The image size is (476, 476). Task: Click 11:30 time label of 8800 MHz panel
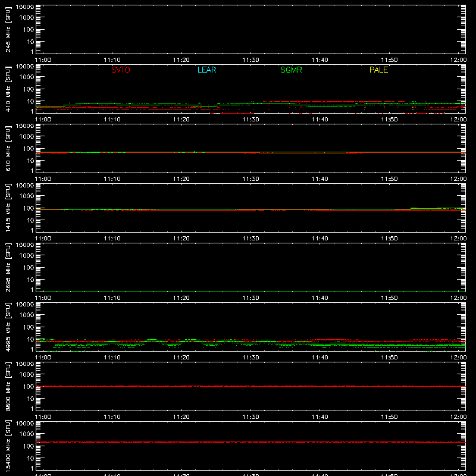pyautogui.click(x=250, y=417)
